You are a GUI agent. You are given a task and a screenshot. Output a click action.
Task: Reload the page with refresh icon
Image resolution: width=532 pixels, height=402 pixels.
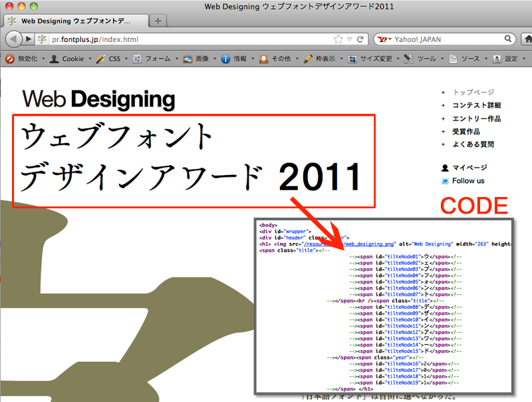pos(360,39)
